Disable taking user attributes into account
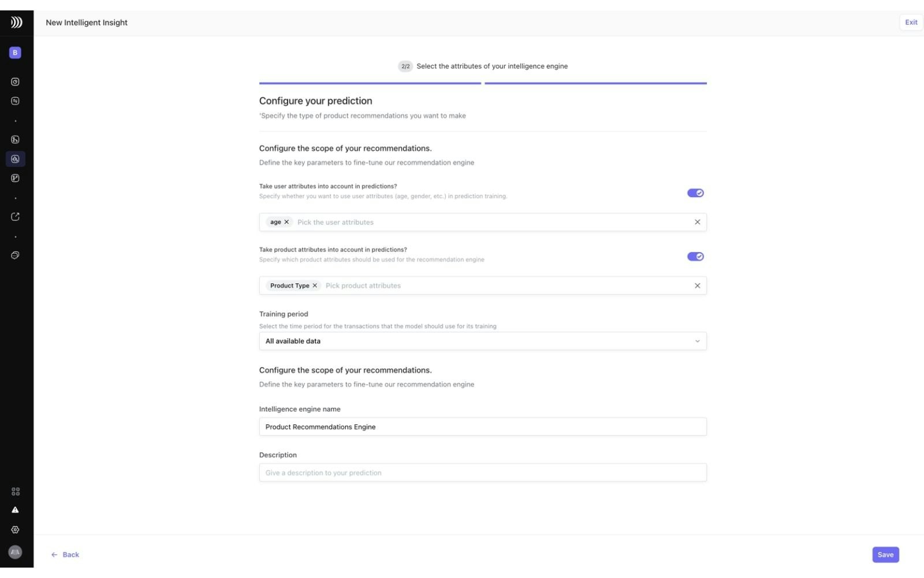 click(x=695, y=193)
